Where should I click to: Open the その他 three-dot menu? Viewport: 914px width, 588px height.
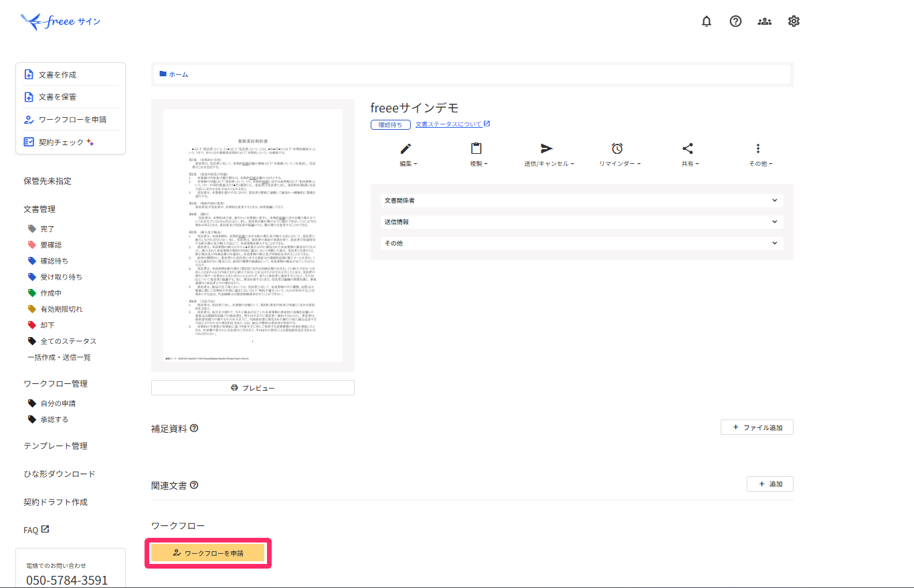click(x=758, y=149)
